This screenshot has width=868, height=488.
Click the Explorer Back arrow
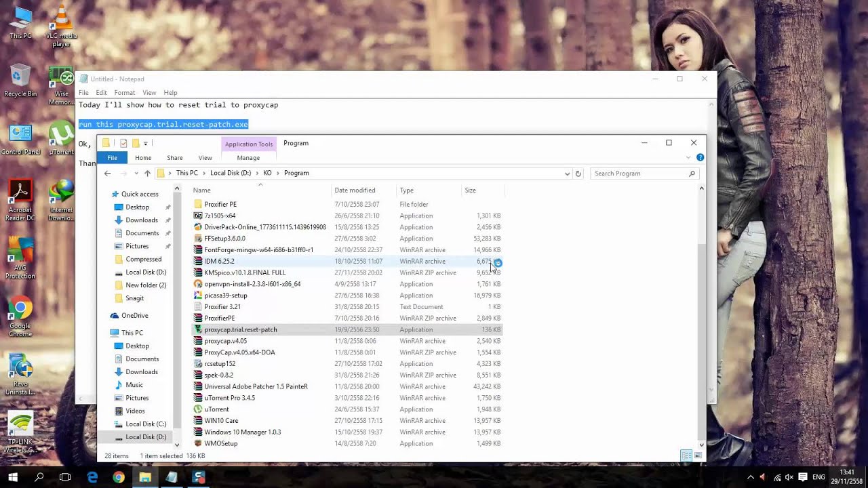click(107, 174)
